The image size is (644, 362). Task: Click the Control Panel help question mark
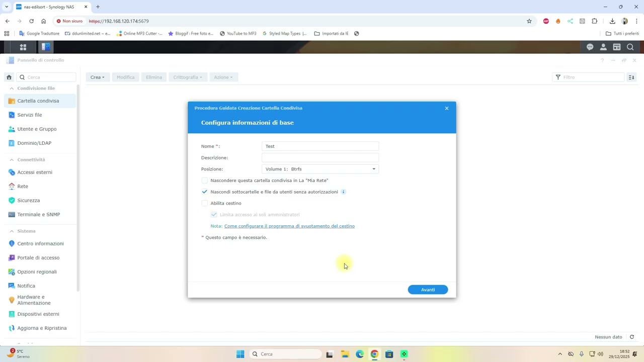[x=602, y=60]
